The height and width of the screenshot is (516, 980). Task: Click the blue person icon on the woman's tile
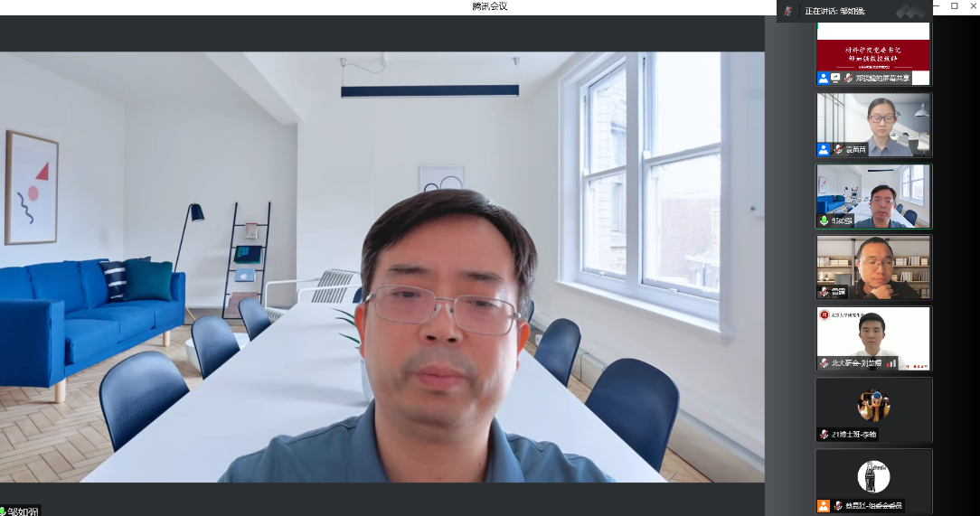pos(823,149)
